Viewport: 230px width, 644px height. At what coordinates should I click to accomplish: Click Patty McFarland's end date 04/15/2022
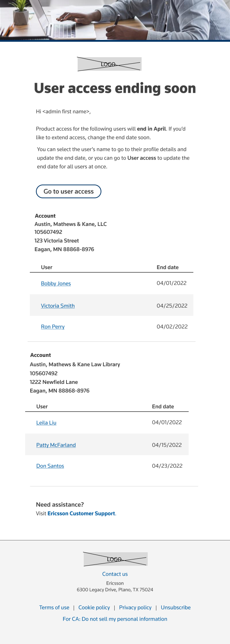167,445
